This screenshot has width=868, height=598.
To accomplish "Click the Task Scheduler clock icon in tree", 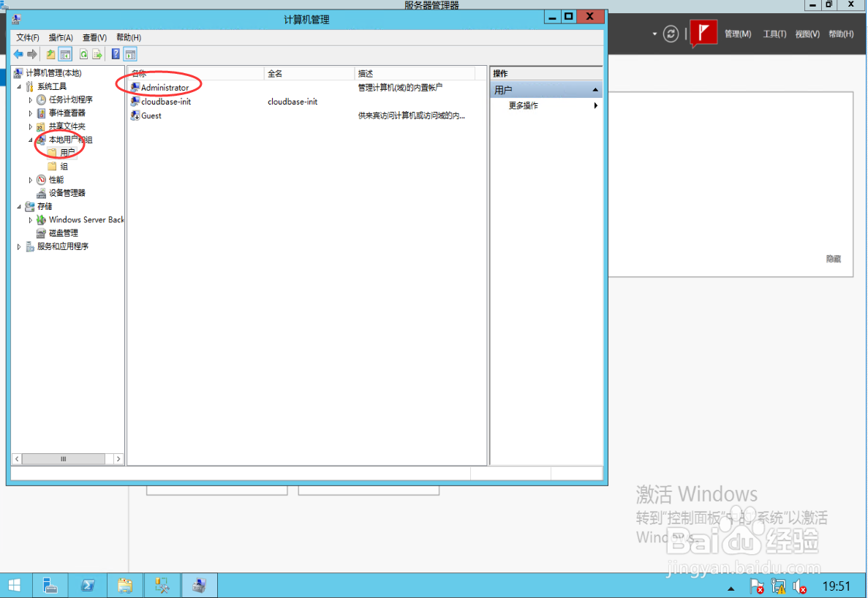I will tap(42, 99).
